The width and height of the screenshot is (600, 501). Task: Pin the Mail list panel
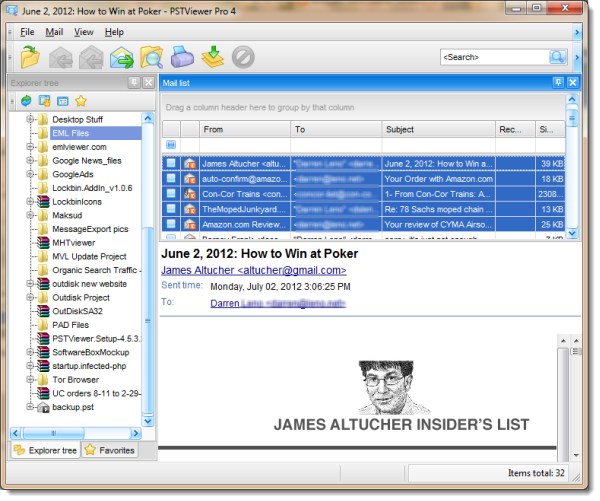(x=558, y=82)
